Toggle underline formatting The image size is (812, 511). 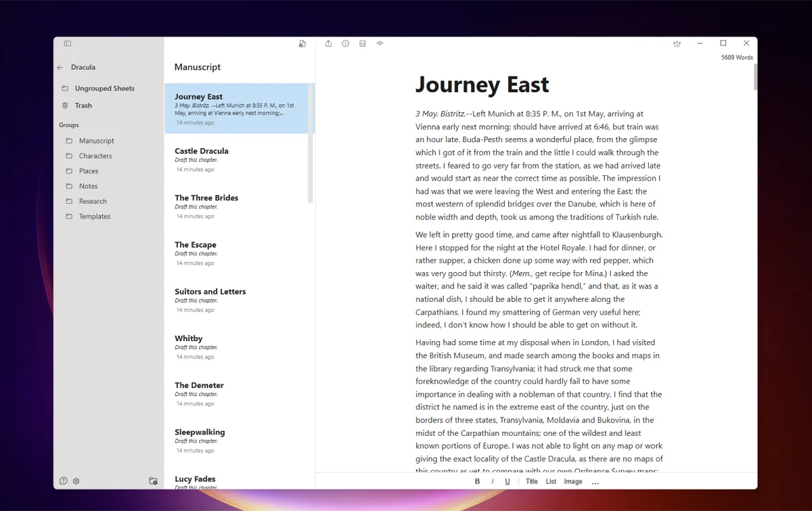point(507,481)
